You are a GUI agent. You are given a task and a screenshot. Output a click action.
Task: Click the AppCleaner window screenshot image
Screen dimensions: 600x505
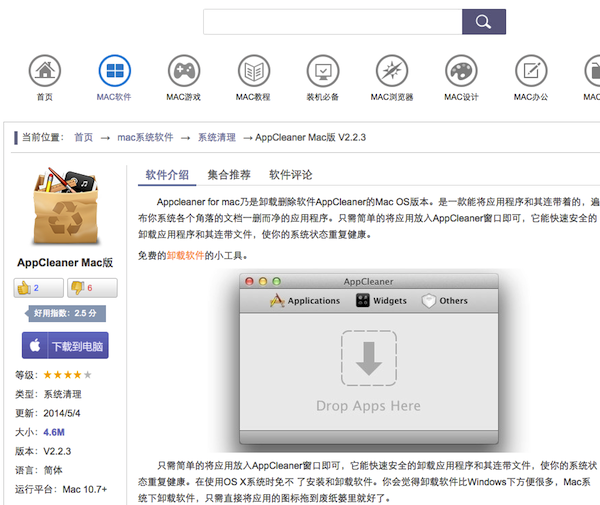point(369,359)
